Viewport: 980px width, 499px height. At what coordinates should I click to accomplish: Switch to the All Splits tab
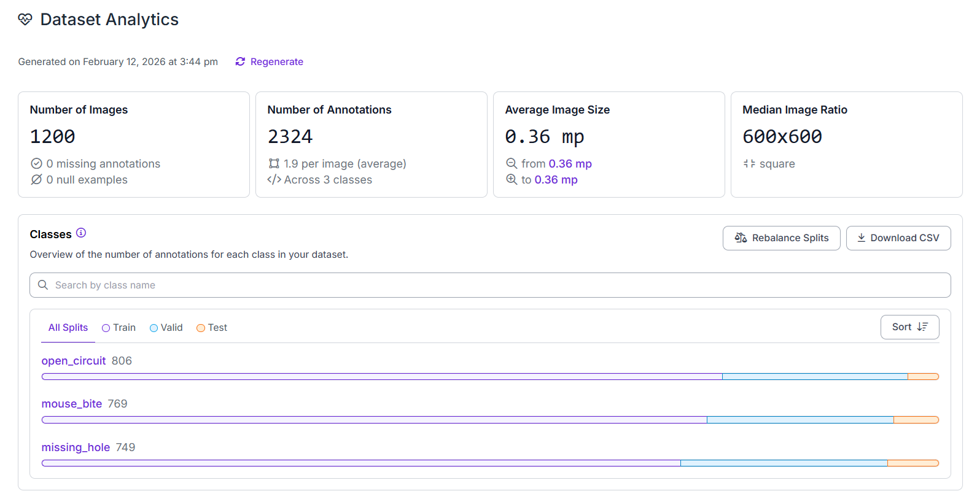68,328
